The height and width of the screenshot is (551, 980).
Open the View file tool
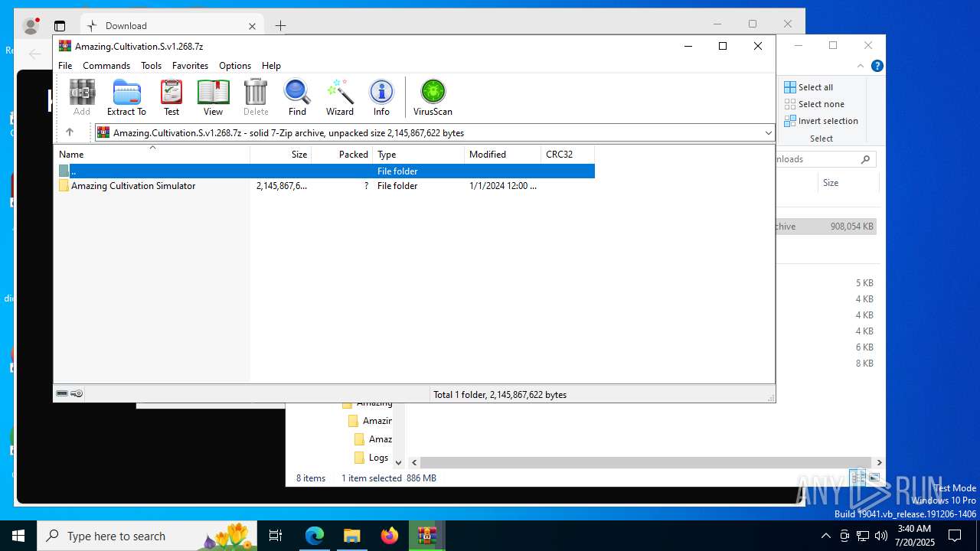tap(213, 97)
